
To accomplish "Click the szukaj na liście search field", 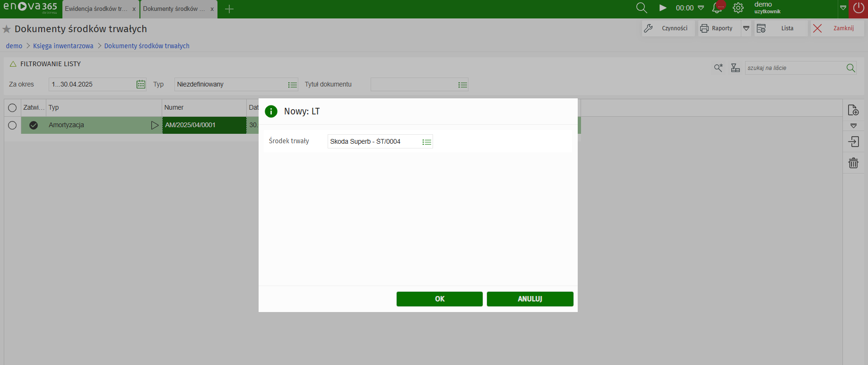I will pos(795,68).
